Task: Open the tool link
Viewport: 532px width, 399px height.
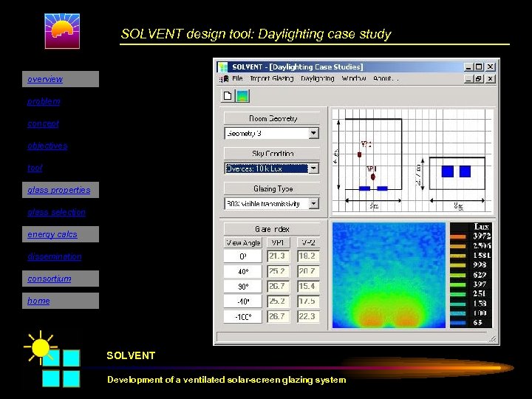Action: pos(35,168)
